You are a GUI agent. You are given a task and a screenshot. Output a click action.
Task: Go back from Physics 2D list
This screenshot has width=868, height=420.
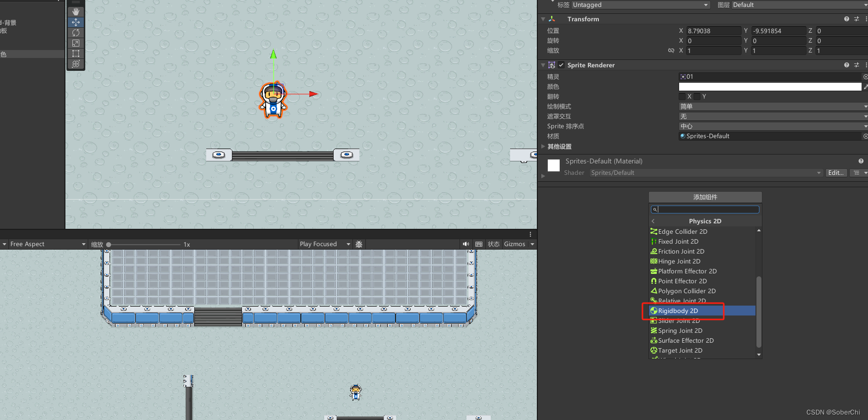pyautogui.click(x=653, y=221)
